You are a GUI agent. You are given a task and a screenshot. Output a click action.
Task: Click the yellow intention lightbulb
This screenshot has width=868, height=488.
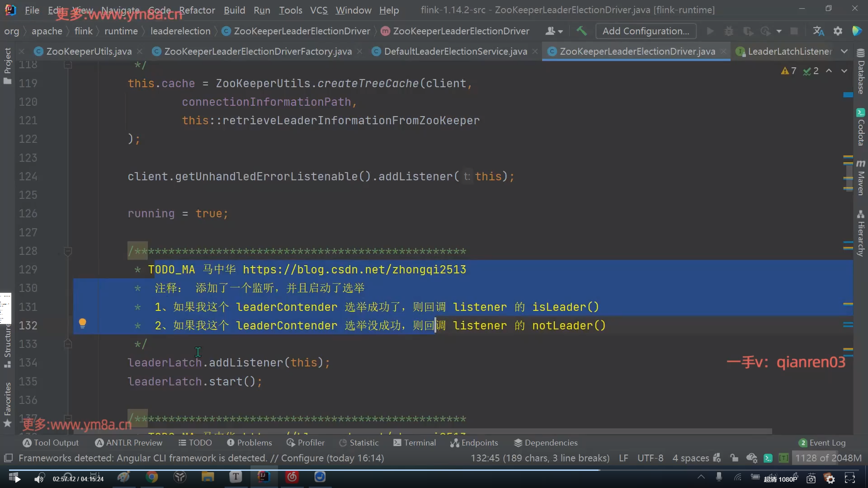(x=82, y=323)
